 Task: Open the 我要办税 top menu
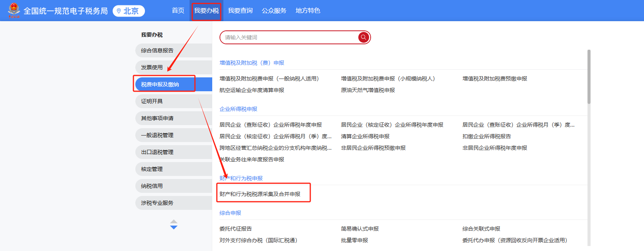click(x=206, y=10)
